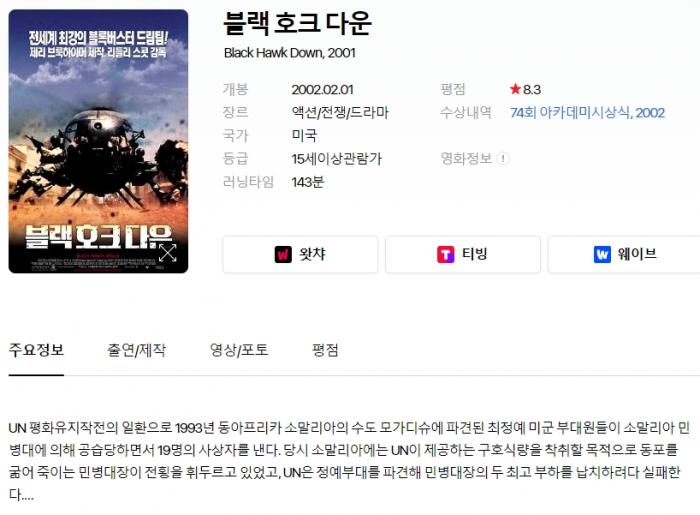700x515 pixels.
Task: Click the 8.3 rating score
Action: (532, 90)
